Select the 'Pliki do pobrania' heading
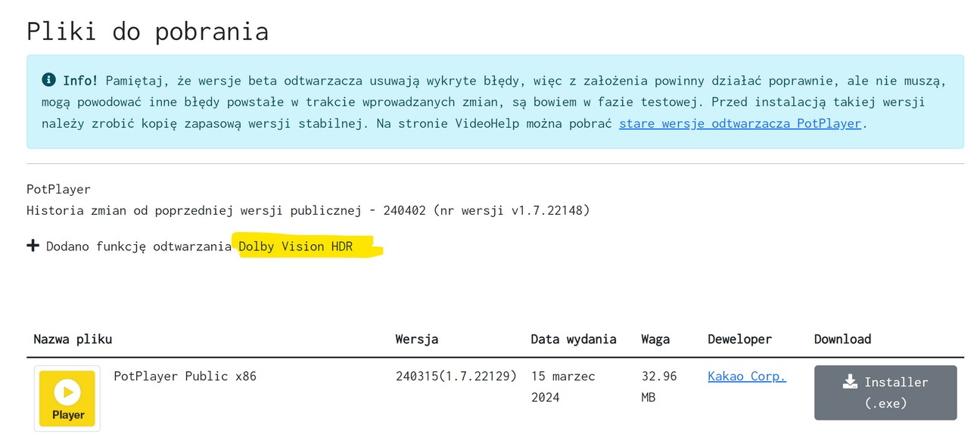 148,31
